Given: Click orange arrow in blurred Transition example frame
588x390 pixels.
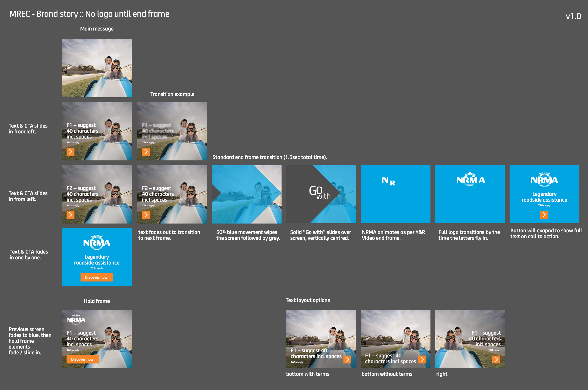Looking at the screenshot, I should (146, 152).
